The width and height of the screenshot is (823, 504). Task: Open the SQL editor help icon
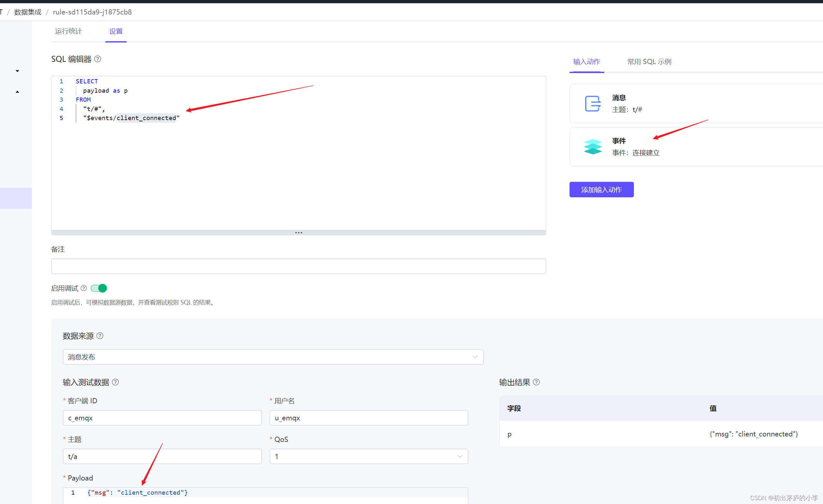click(x=98, y=59)
